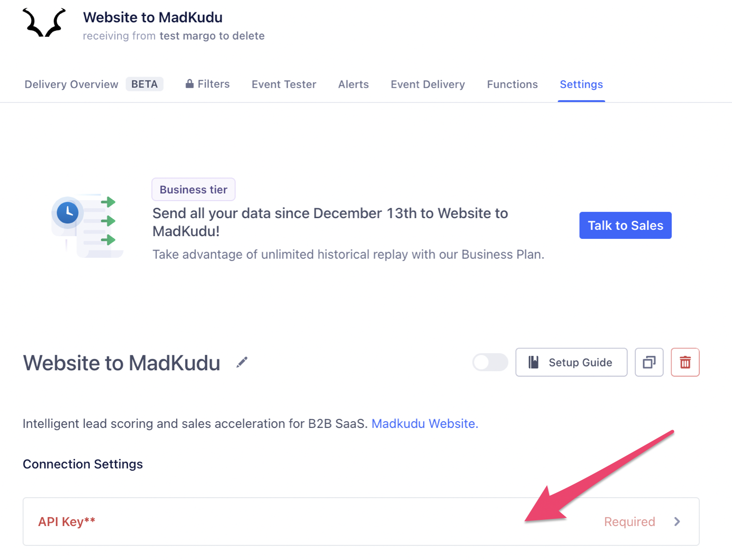
Task: Open the API Key required setting
Action: point(361,521)
